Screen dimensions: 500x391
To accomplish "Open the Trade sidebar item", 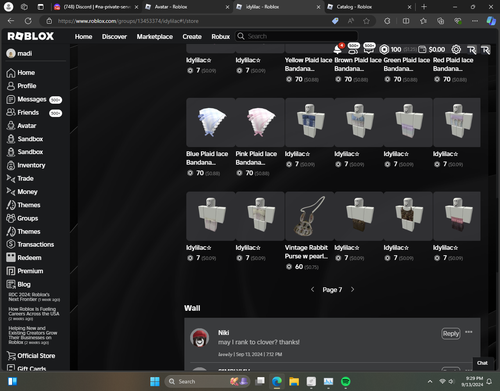I will [x=20, y=179].
